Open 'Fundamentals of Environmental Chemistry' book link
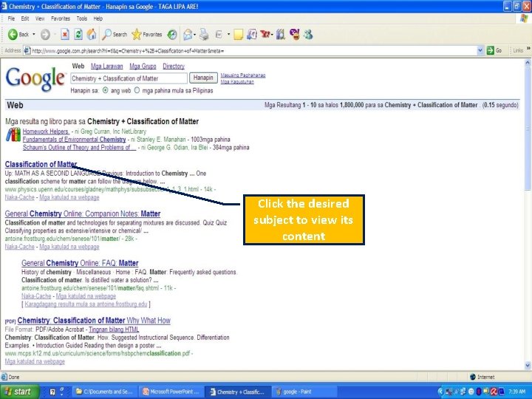The image size is (532, 399). [x=75, y=140]
